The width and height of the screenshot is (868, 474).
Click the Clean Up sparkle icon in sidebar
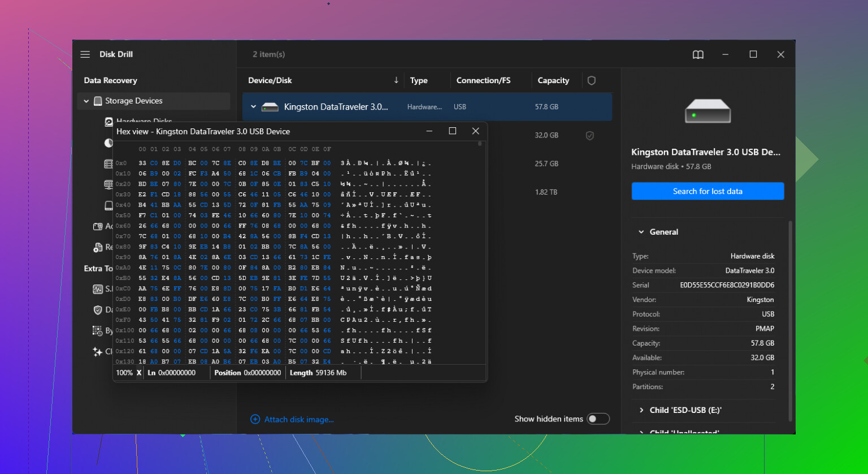98,352
